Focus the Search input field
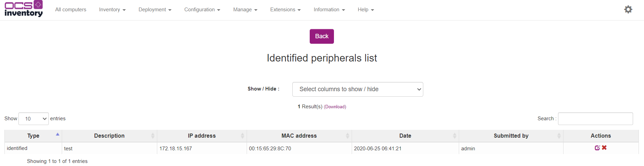This screenshot has height=166, width=644. [x=595, y=119]
